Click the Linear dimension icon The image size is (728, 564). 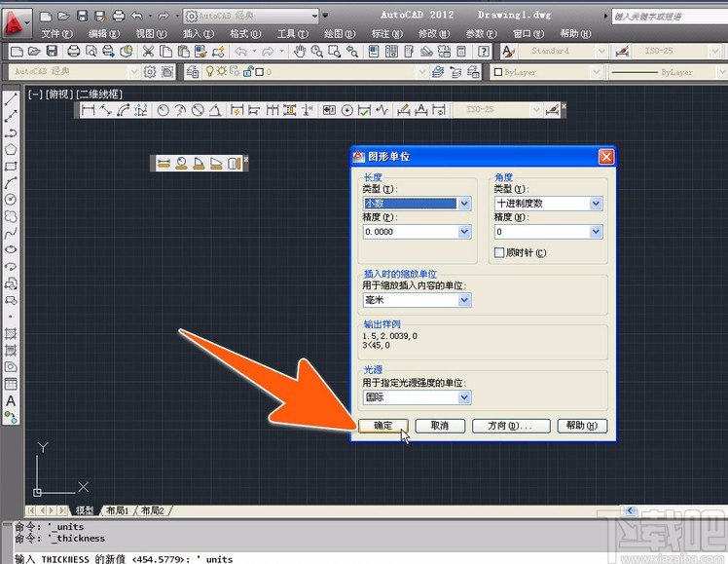click(89, 110)
